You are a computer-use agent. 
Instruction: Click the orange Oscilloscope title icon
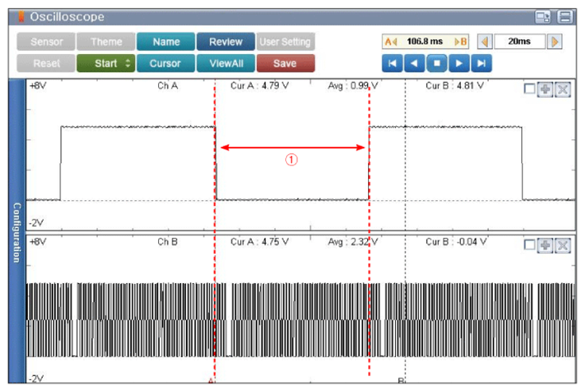pyautogui.click(x=21, y=17)
